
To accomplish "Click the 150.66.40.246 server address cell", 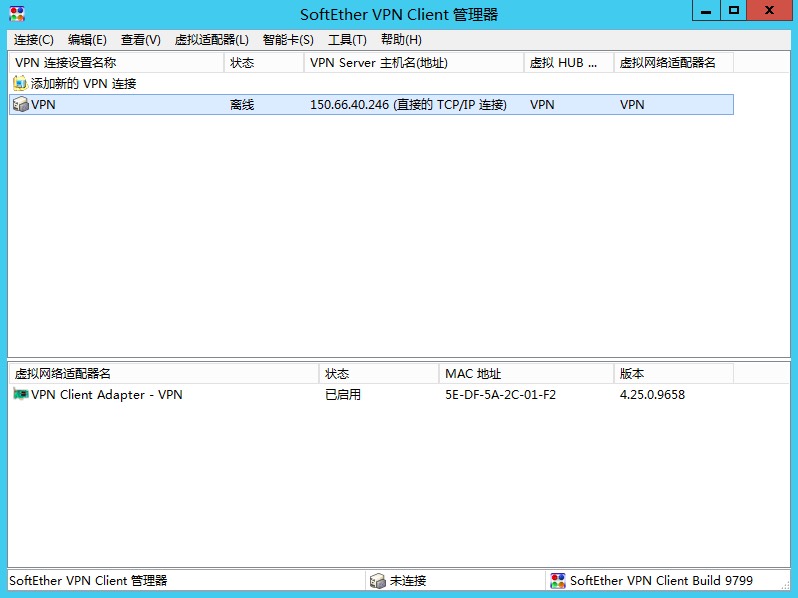I will [408, 104].
